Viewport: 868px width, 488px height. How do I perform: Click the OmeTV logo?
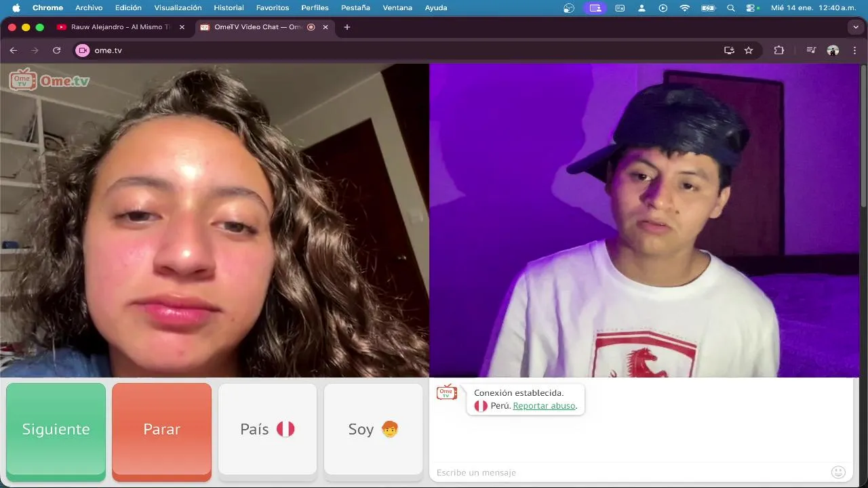coord(50,80)
